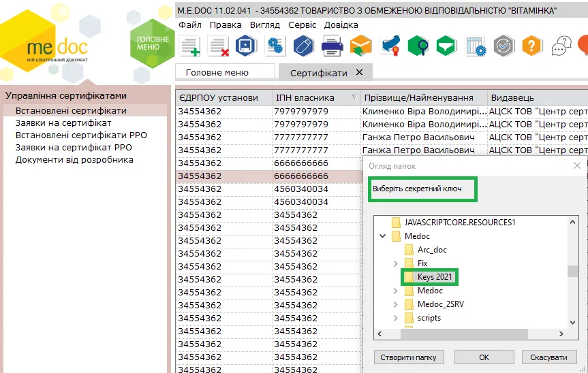Image resolution: width=588 pixels, height=373 pixels.
Task: Click the delete record icon with red X
Action: [x=219, y=46]
